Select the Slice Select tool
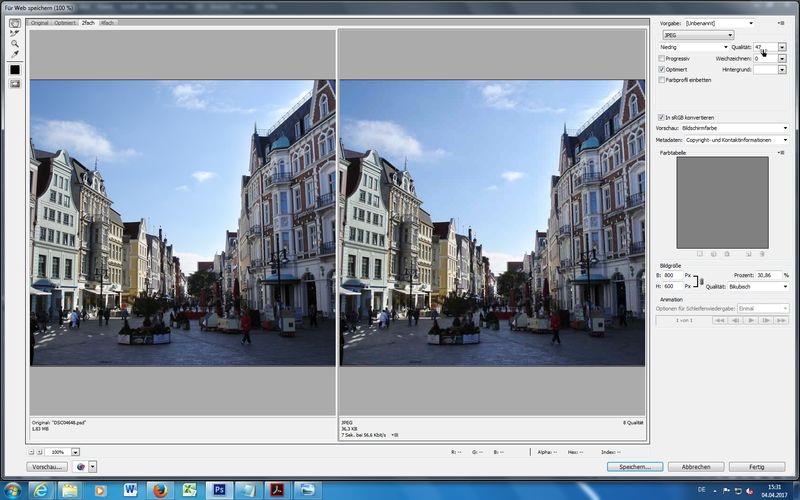Viewport: 800px width, 500px height. pyautogui.click(x=15, y=33)
